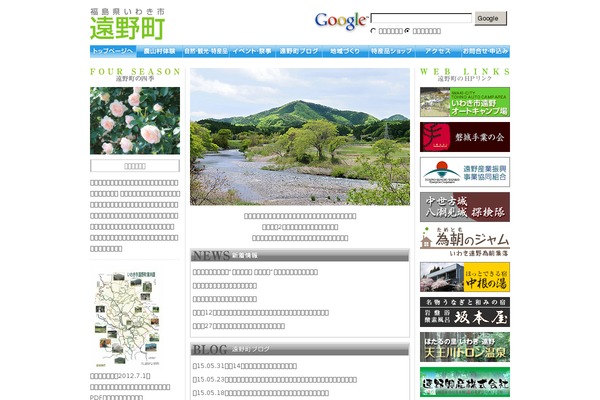Open the いわき市遠野オートキャンプ場 banner
Image resolution: width=600 pixels, height=400 pixels.
tap(465, 102)
